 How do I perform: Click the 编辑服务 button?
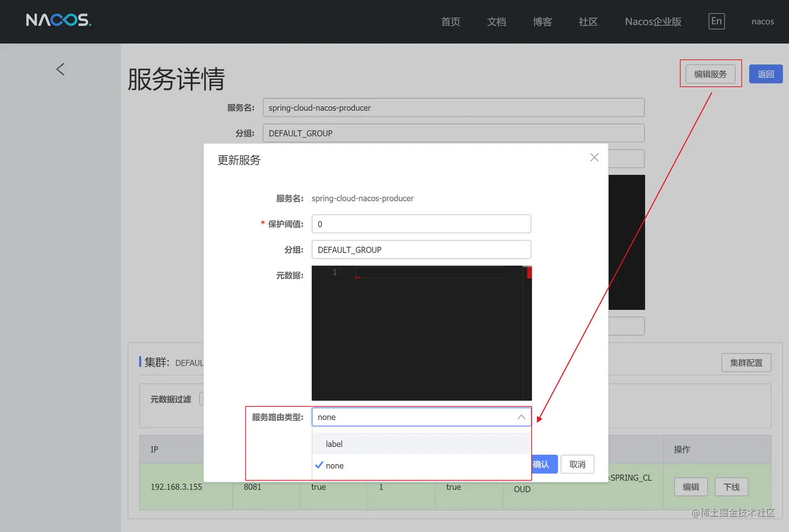(710, 74)
